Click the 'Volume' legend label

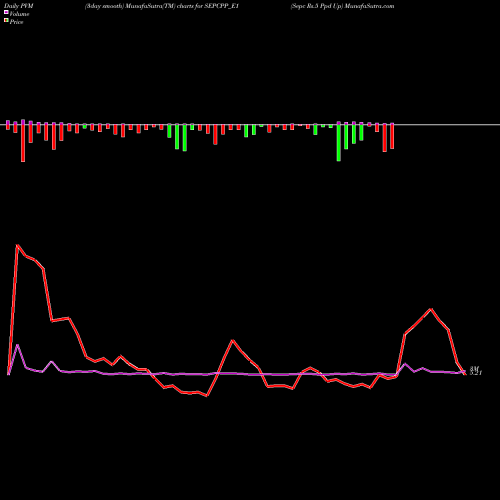coord(19,14)
